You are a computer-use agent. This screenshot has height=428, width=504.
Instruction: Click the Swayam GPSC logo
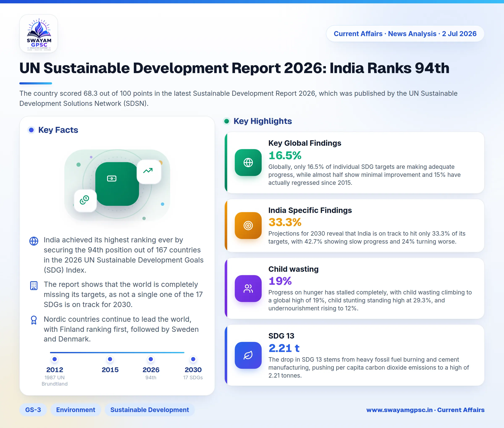pos(39,34)
